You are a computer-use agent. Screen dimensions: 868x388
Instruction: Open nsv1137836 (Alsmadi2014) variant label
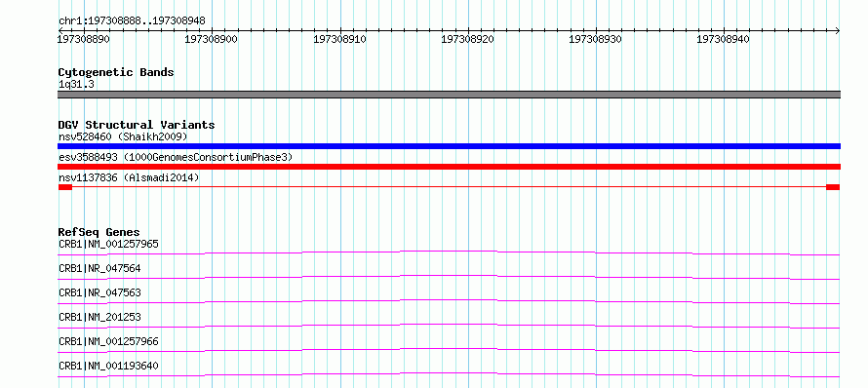click(129, 177)
